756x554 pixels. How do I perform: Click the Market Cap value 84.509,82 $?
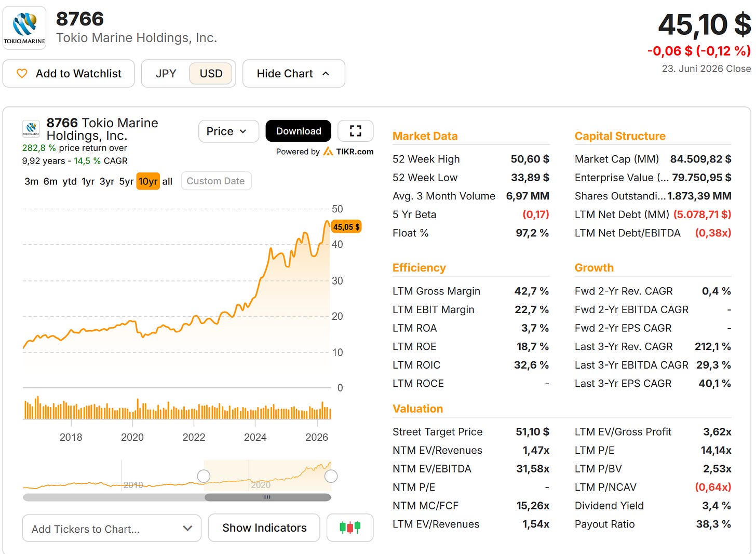tap(701, 159)
